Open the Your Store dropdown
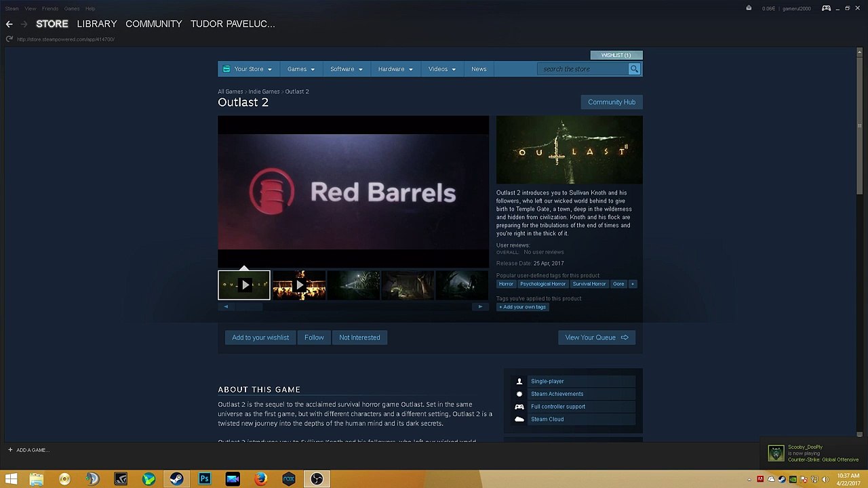This screenshot has height=488, width=868. pyautogui.click(x=248, y=69)
